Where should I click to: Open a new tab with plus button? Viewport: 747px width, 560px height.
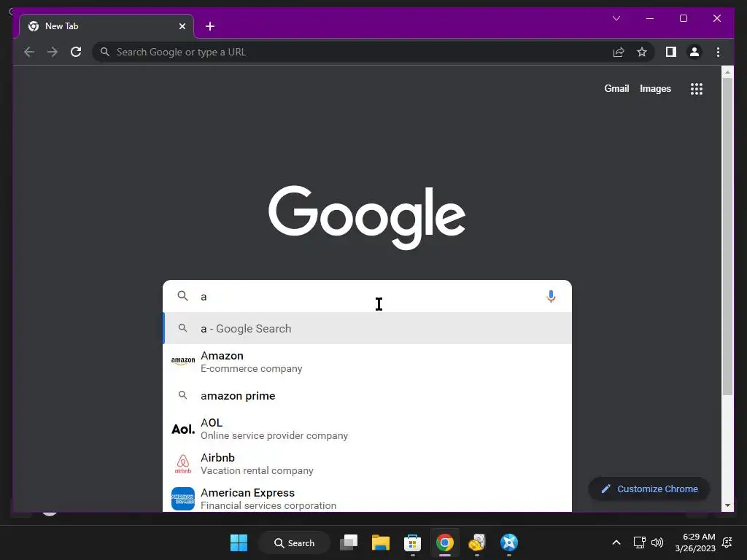point(210,26)
